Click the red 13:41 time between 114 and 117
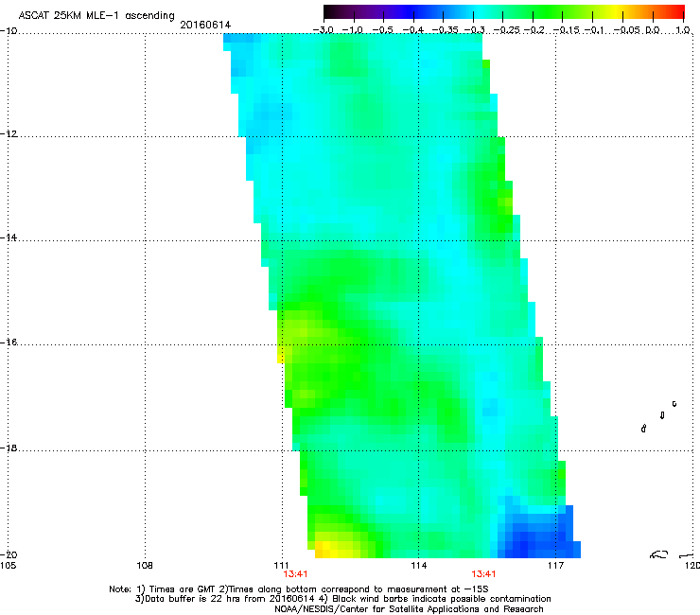The width and height of the screenshot is (700, 615). pyautogui.click(x=483, y=574)
